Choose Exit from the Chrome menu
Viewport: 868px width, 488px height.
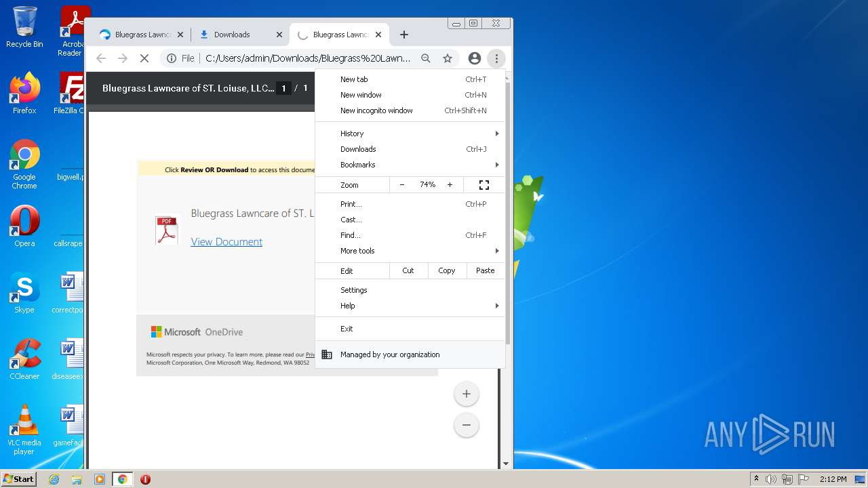tap(410, 329)
